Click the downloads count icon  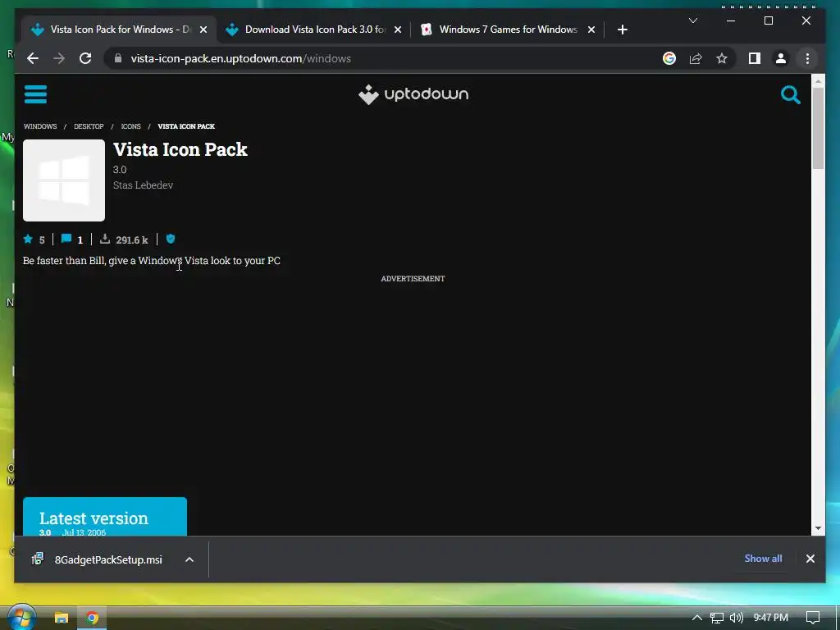pos(105,239)
